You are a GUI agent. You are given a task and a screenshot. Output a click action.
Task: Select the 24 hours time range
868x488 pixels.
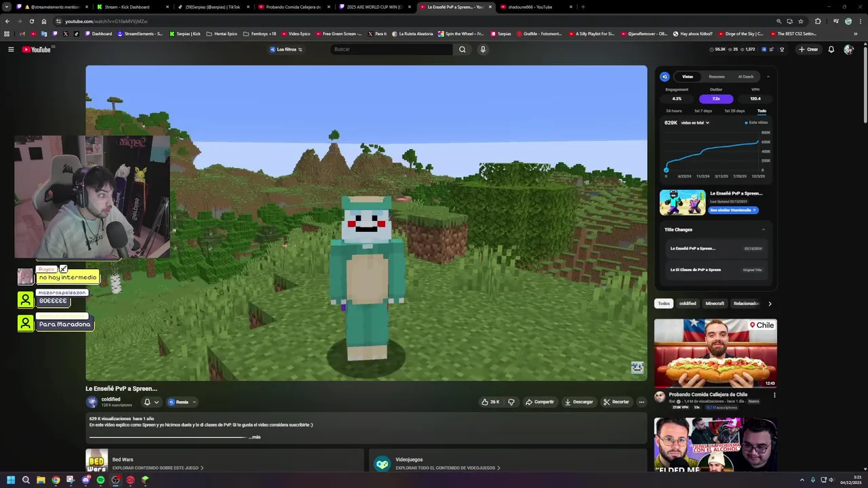click(674, 110)
